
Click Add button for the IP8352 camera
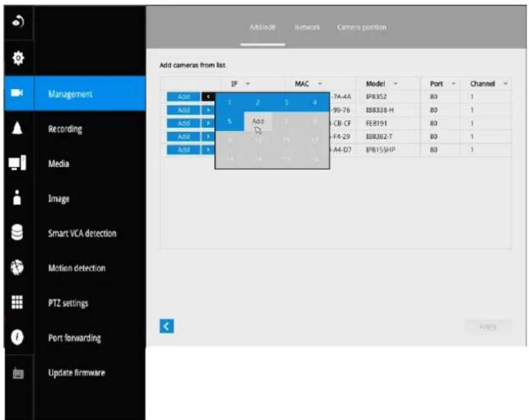[184, 96]
